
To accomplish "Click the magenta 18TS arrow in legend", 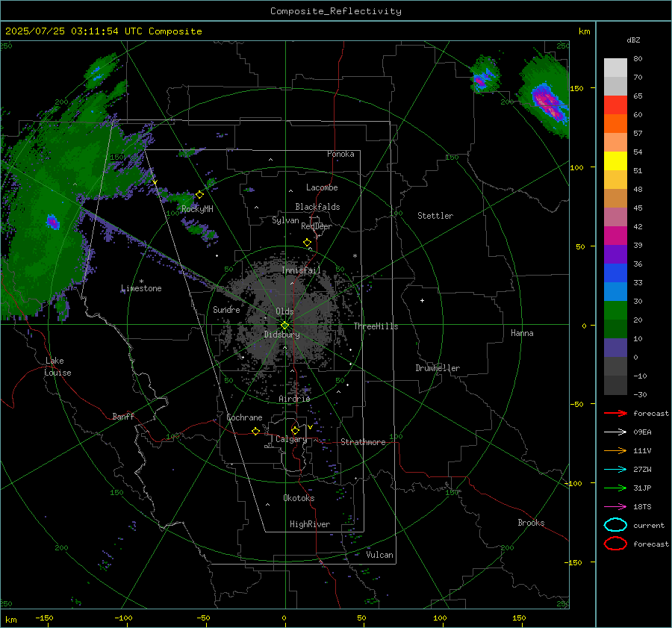I will click(x=615, y=507).
